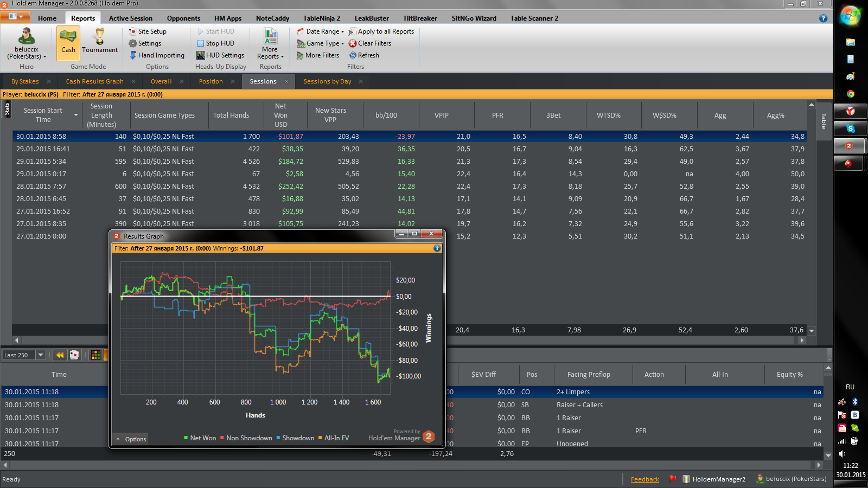Expand the More Reports menu
868x488 pixels.
[x=270, y=43]
